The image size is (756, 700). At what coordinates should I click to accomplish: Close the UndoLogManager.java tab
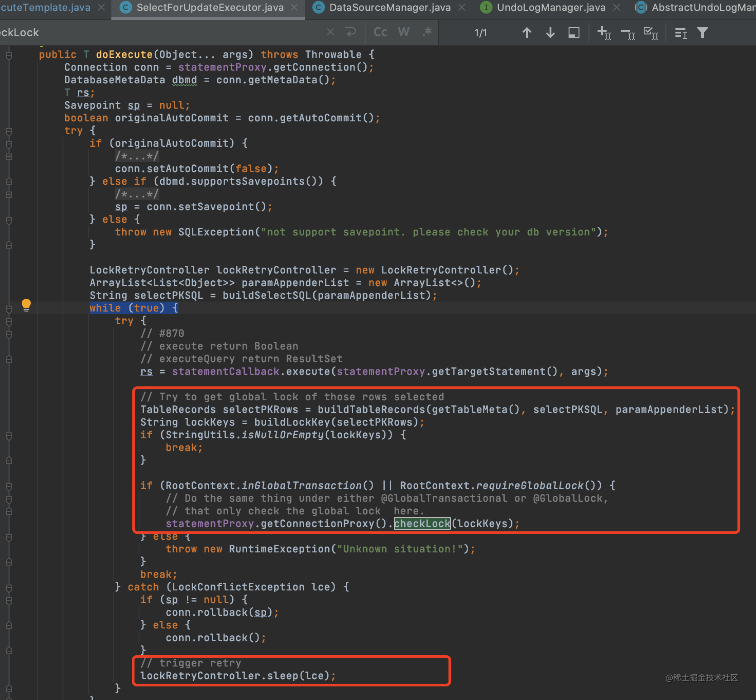click(617, 7)
